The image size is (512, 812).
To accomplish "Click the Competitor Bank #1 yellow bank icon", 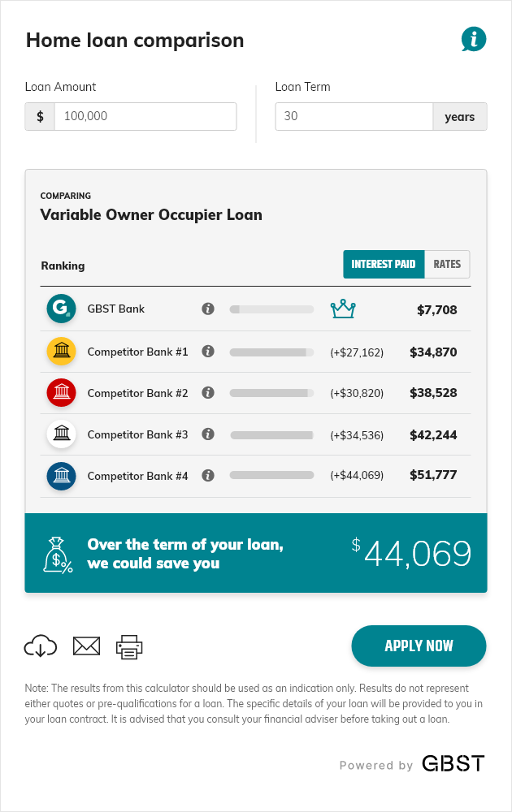I will point(61,352).
